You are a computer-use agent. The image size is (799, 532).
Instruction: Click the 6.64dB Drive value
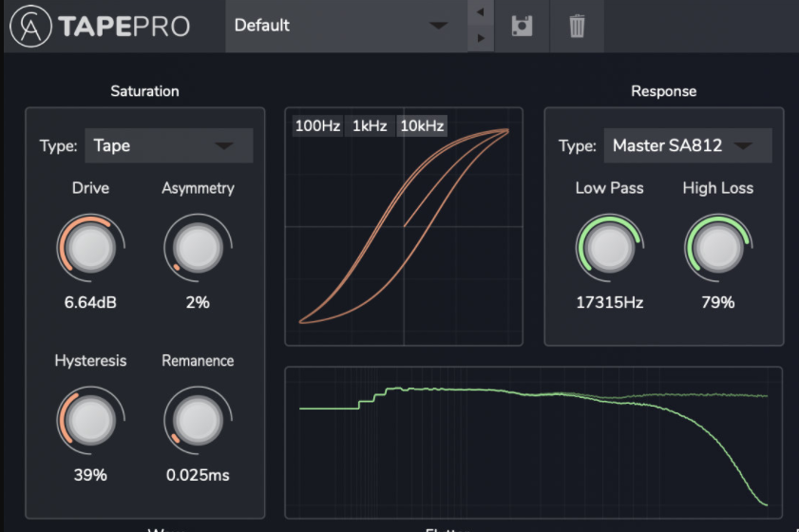click(90, 302)
